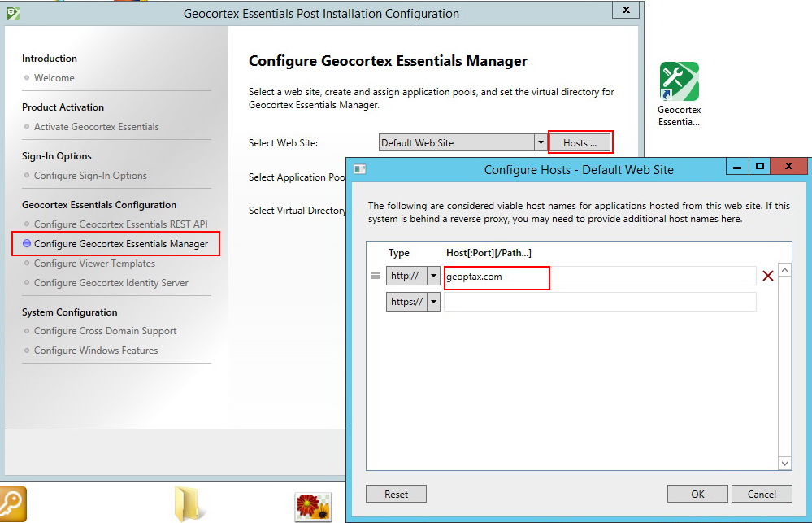The width and height of the screenshot is (812, 523).
Task: Go to the Welcome step
Action: (54, 78)
